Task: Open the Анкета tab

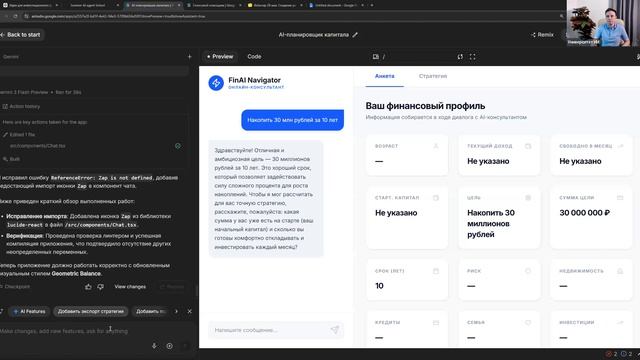Action: click(x=384, y=76)
